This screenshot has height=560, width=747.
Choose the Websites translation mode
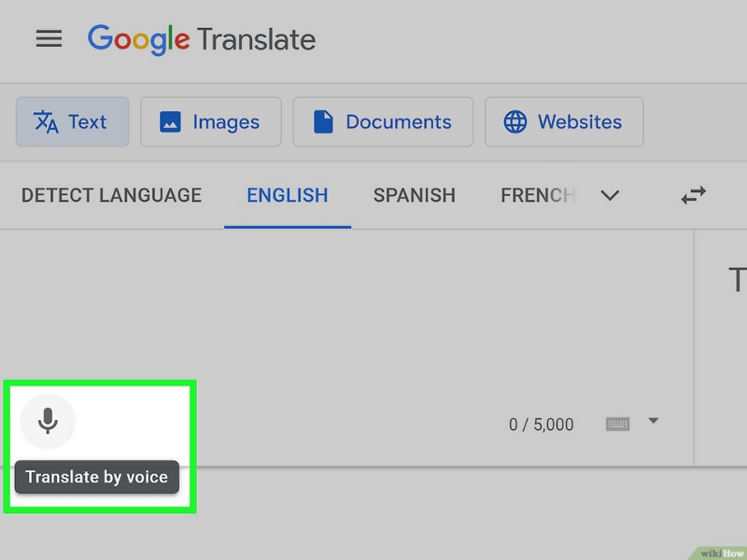pyautogui.click(x=564, y=122)
